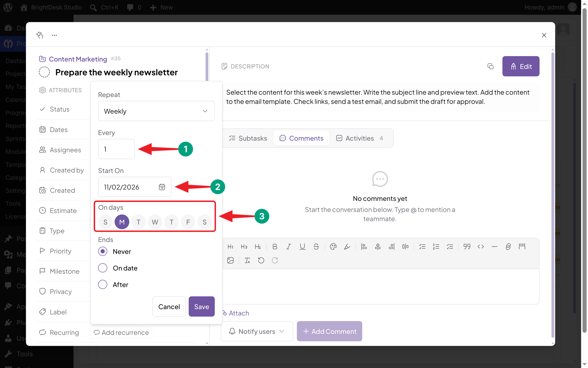Image resolution: width=588 pixels, height=368 pixels.
Task: Toggle Monday in On days
Action: pyautogui.click(x=122, y=222)
